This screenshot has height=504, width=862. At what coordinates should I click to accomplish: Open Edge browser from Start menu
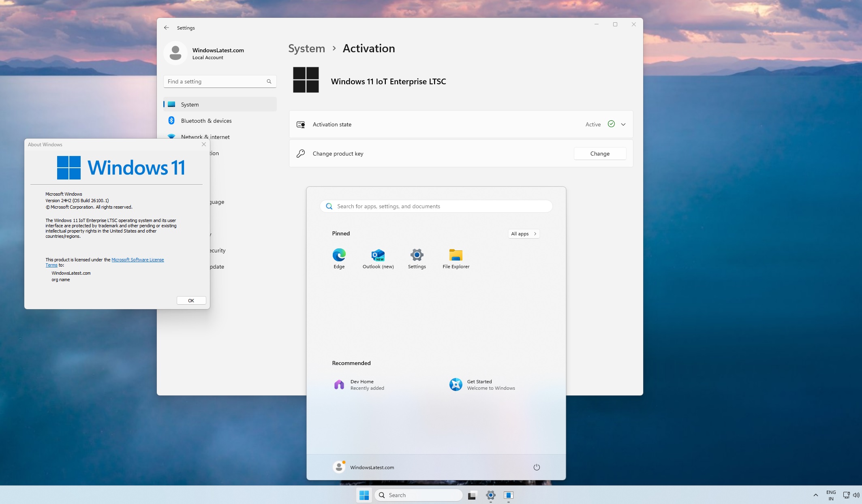click(339, 254)
